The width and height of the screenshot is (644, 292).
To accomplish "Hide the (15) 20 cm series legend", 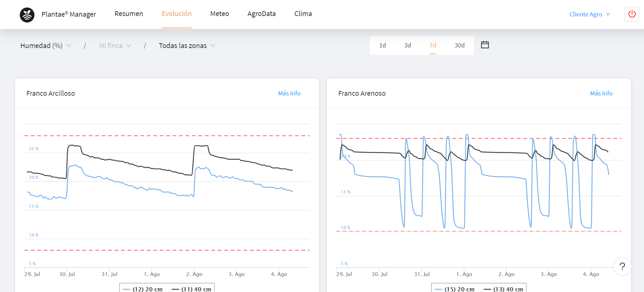I will tap(455, 289).
